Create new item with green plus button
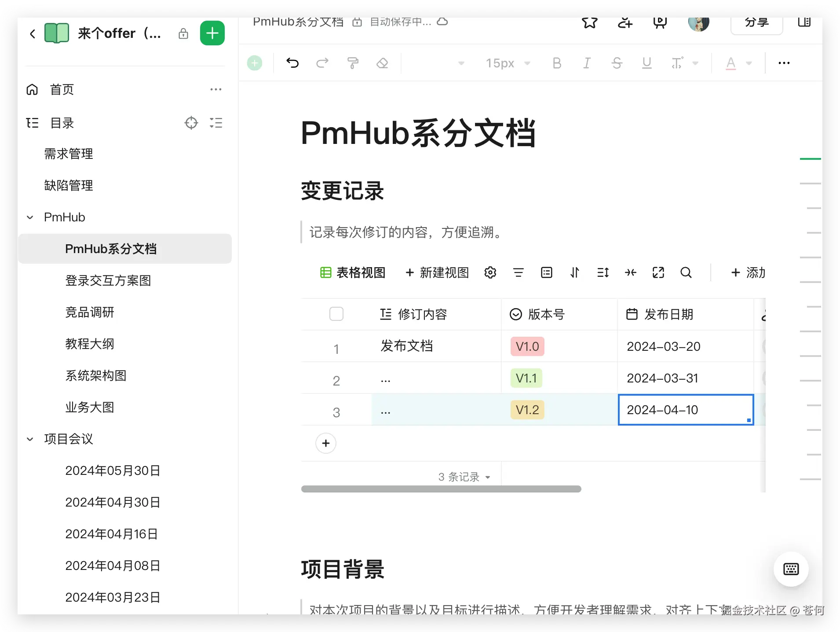This screenshot has height=632, width=840. (212, 33)
